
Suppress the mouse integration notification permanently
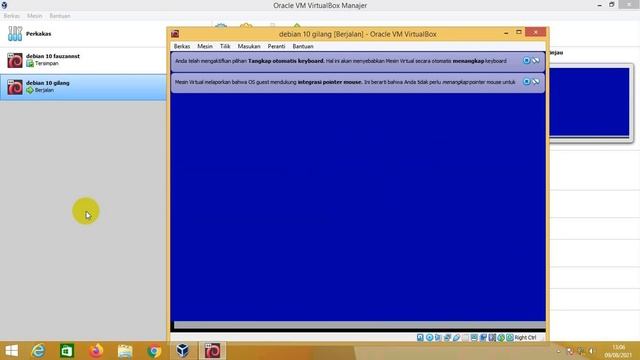pyautogui.click(x=536, y=82)
